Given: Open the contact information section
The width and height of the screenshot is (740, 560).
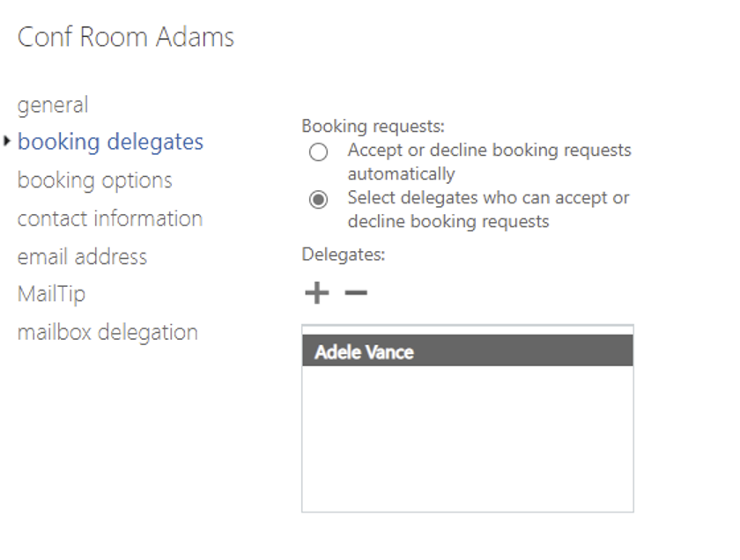Looking at the screenshot, I should coord(109,217).
